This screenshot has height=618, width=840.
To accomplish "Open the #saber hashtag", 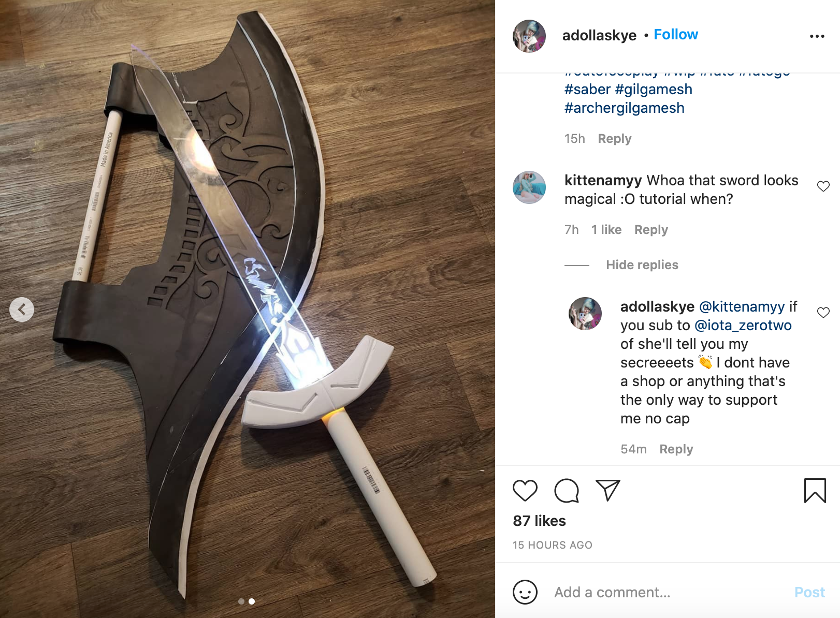I will pos(588,90).
